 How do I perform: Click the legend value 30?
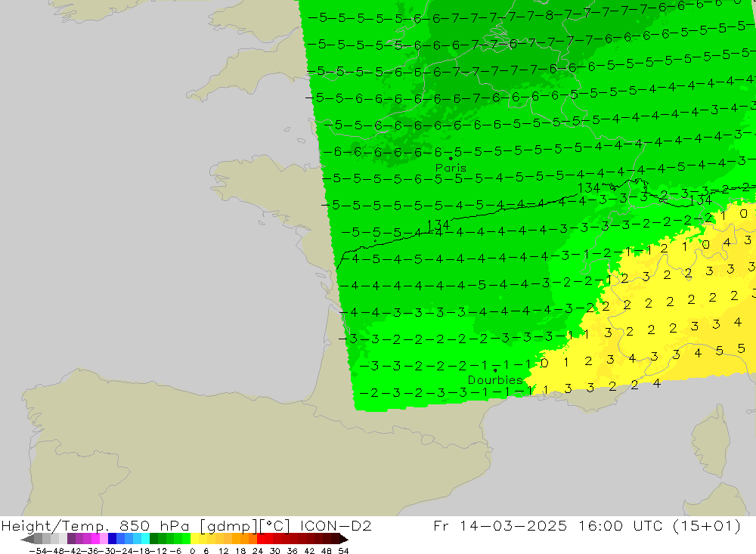point(275,551)
